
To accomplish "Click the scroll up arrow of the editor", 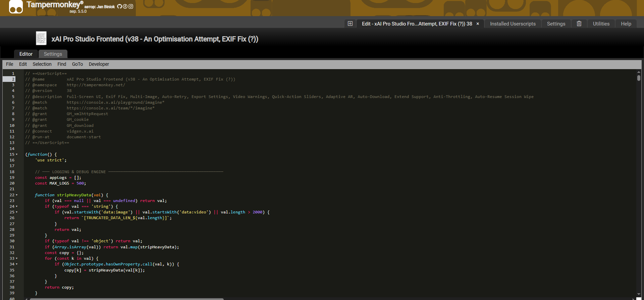I will tap(639, 72).
